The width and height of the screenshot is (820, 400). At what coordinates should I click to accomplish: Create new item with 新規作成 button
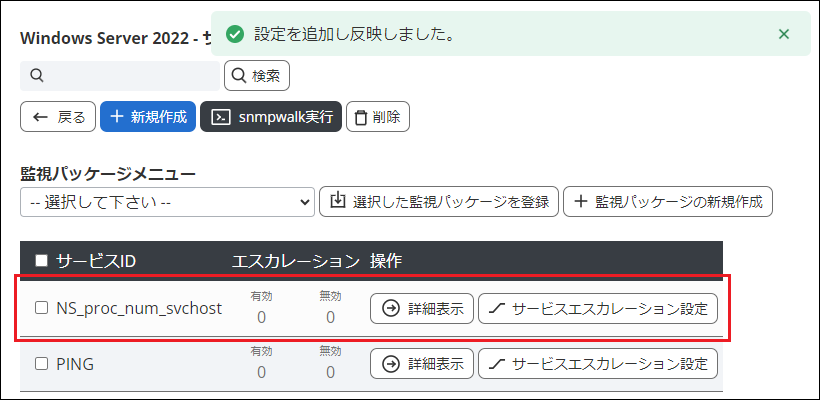point(147,116)
